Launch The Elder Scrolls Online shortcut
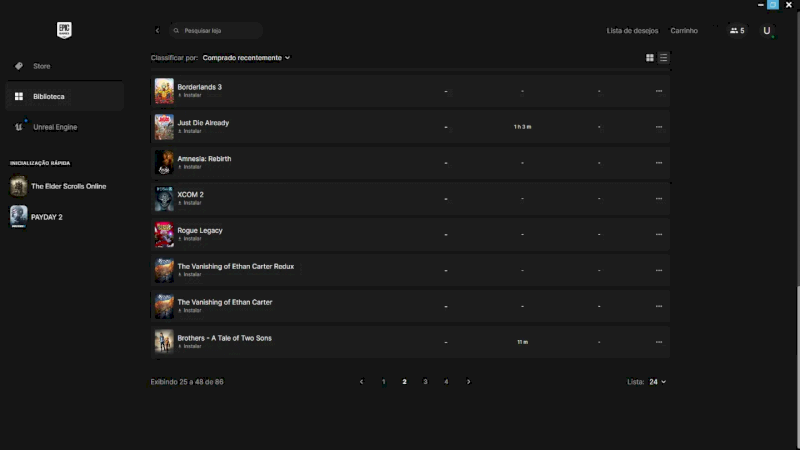Screen dimensions: 800x450 67,186
